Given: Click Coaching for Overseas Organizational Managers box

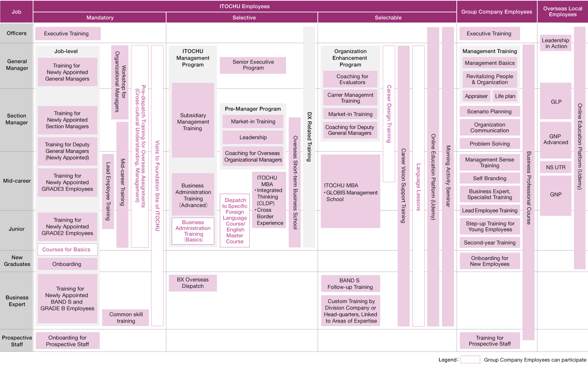Looking at the screenshot, I should point(253,156).
